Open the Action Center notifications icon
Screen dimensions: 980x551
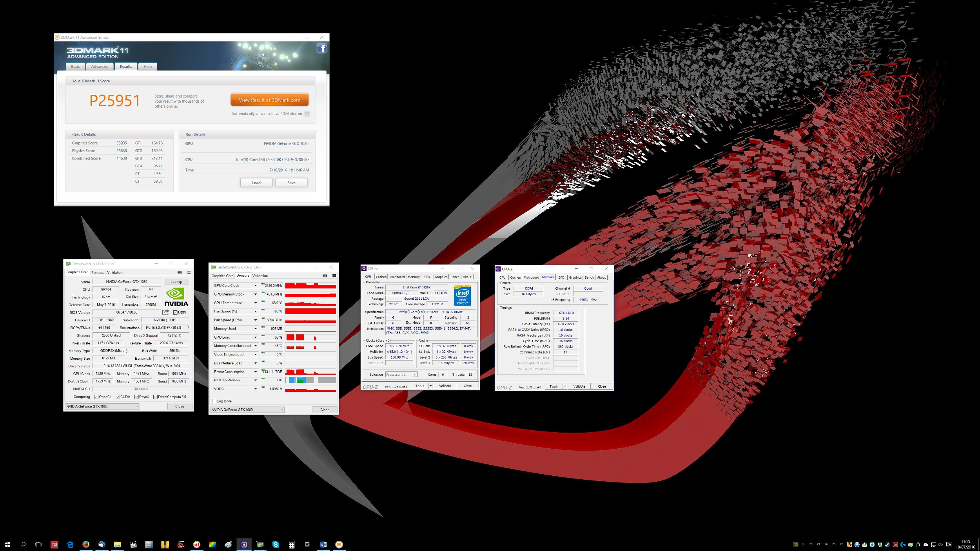coord(949,544)
